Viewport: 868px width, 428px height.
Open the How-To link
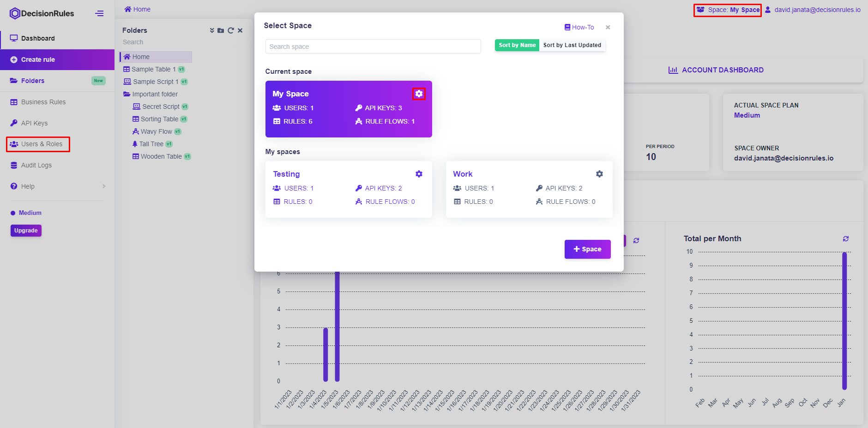579,27
